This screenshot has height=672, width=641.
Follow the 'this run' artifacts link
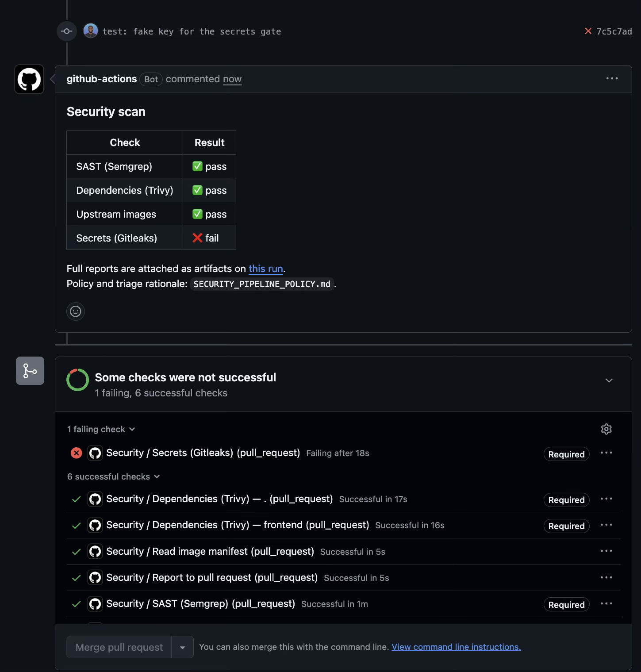[266, 269]
